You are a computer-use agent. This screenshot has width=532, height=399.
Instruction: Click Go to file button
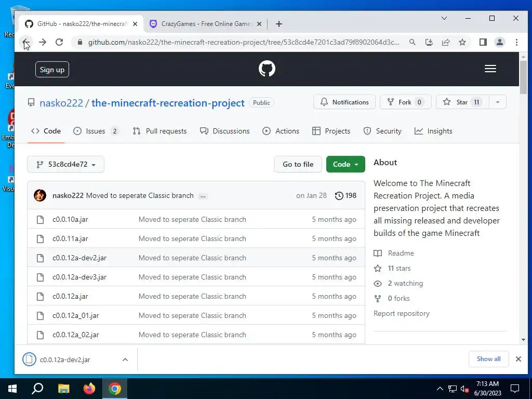click(x=298, y=164)
